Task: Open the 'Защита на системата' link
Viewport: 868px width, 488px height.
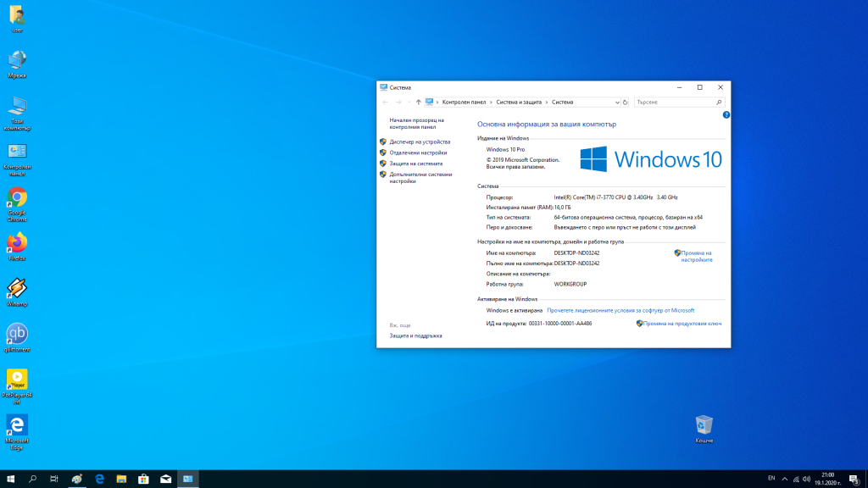Action: pos(415,164)
